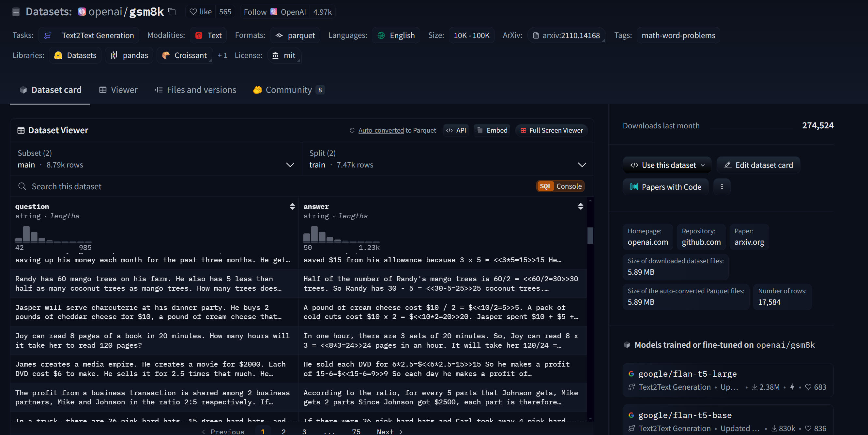Image resolution: width=868 pixels, height=435 pixels.
Task: Select page 2 in pagination
Action: click(x=283, y=431)
